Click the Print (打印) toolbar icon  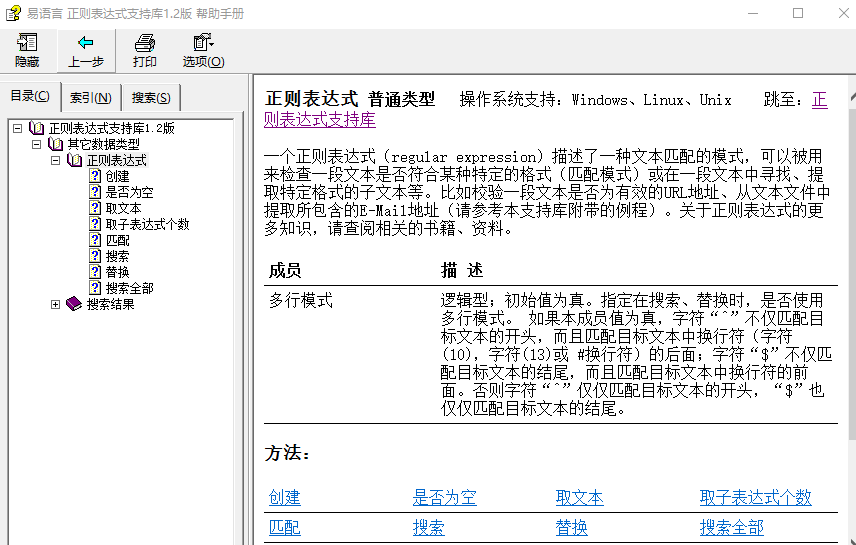point(145,43)
